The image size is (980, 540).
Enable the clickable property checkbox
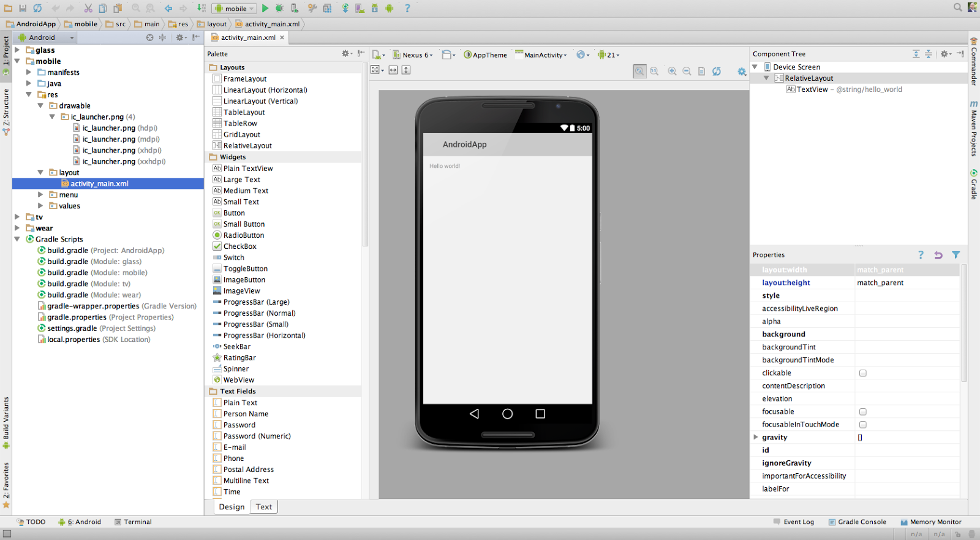[x=863, y=373]
